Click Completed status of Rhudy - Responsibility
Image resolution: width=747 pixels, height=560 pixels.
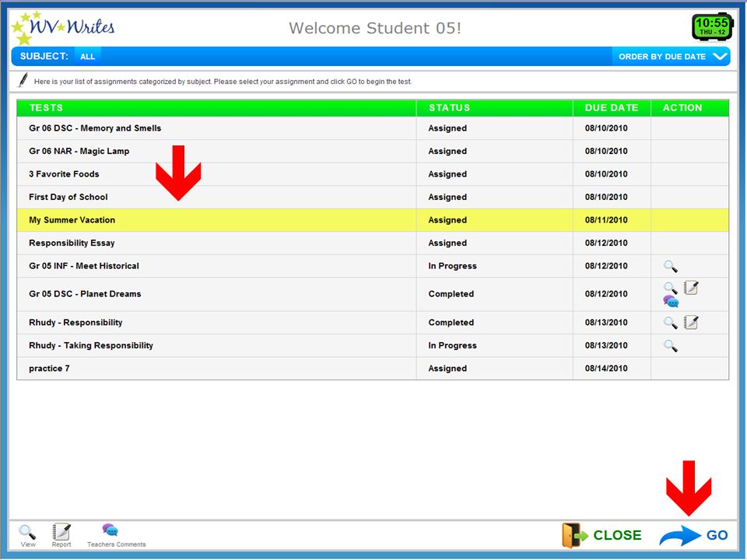click(451, 322)
